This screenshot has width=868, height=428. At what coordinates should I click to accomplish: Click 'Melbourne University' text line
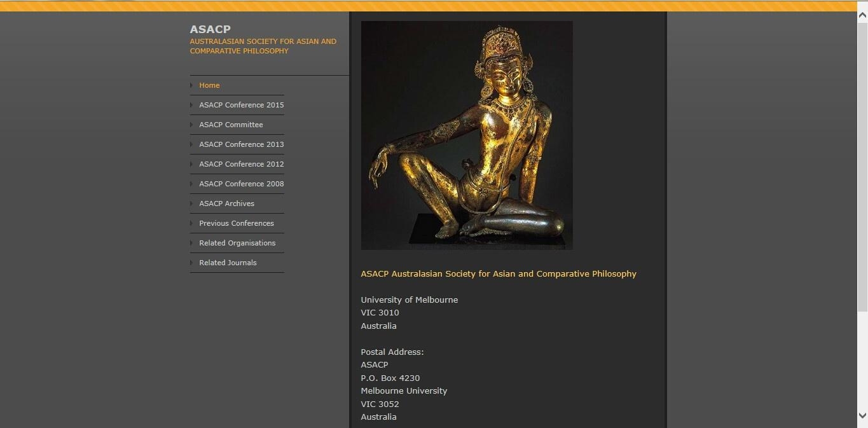coord(404,391)
